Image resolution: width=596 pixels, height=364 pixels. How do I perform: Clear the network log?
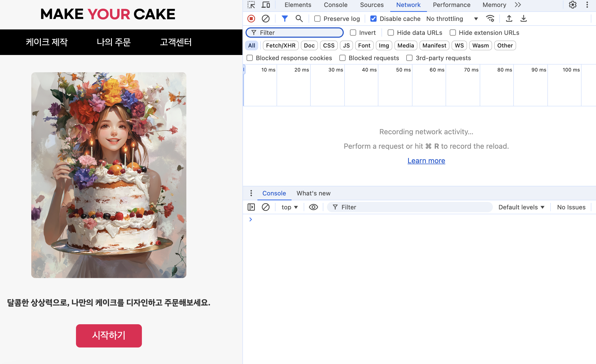pos(265,19)
